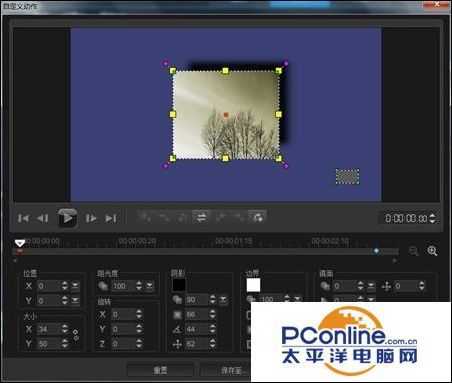Step back one frame
The width and height of the screenshot is (452, 383).
click(x=43, y=218)
